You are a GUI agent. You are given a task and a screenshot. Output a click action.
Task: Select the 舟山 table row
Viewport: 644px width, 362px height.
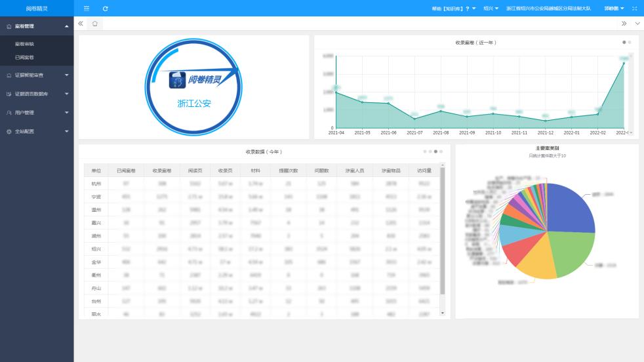[x=262, y=289]
